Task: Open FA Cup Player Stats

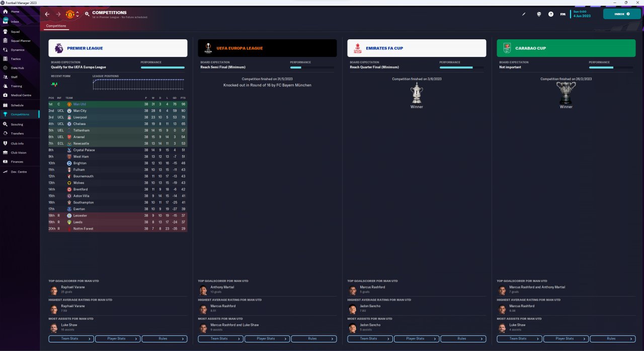Action: click(417, 338)
